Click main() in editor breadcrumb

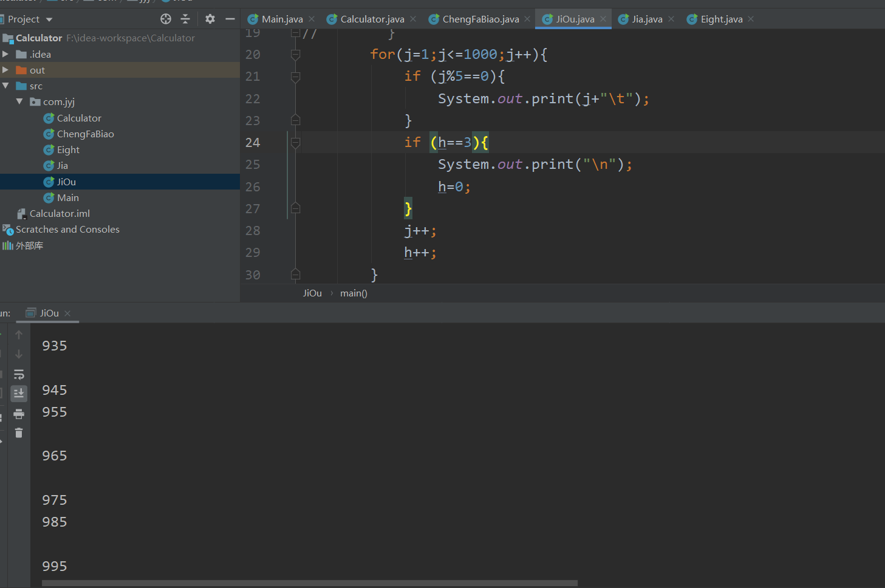354,293
